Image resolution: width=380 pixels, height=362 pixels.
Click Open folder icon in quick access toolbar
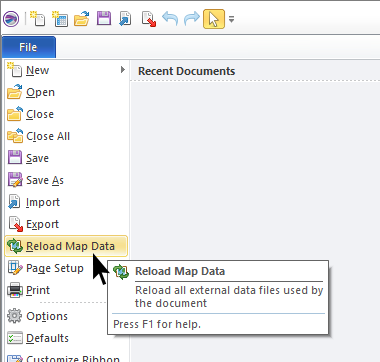(82, 18)
